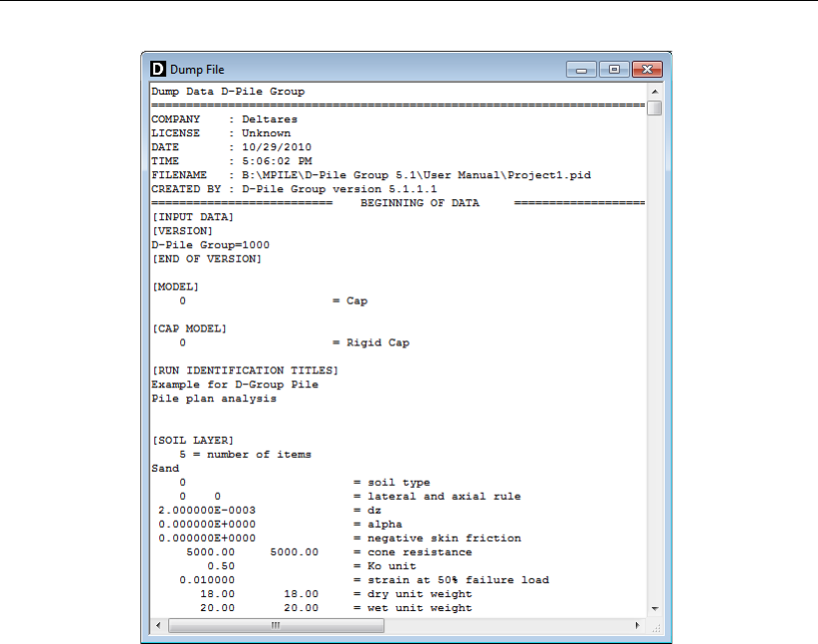The image size is (818, 644).
Task: Click the [MODEL] section tag
Action: 176,287
